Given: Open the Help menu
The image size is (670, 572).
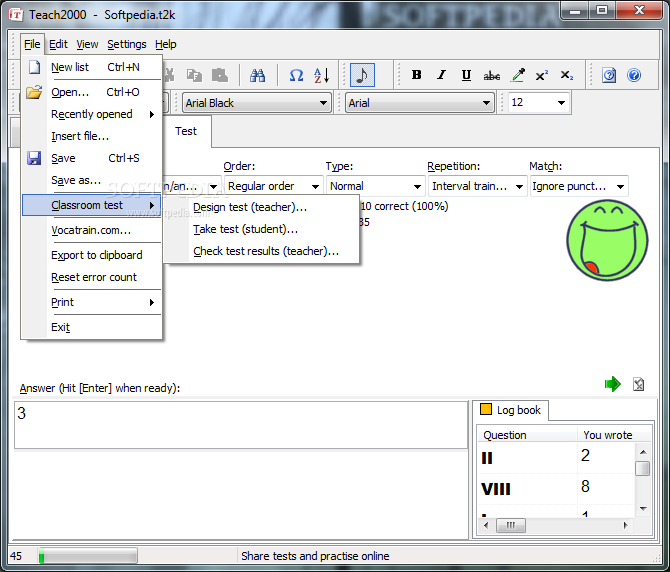Looking at the screenshot, I should [165, 44].
